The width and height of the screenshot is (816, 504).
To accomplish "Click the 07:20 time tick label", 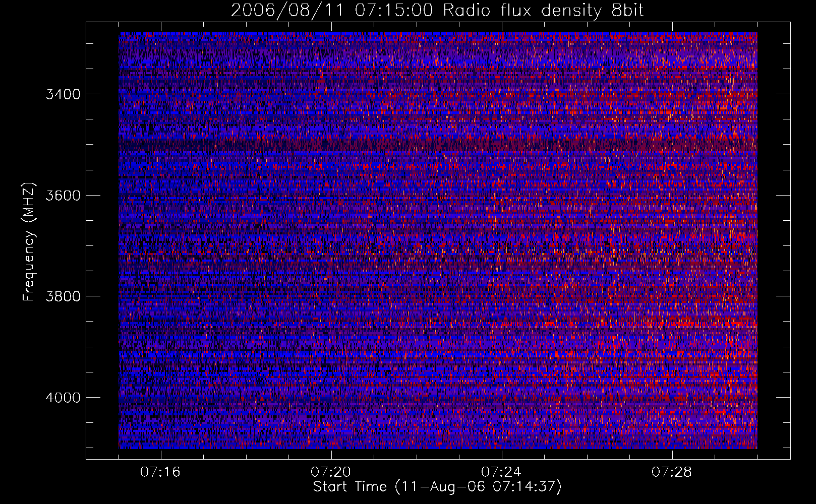I will point(331,472).
